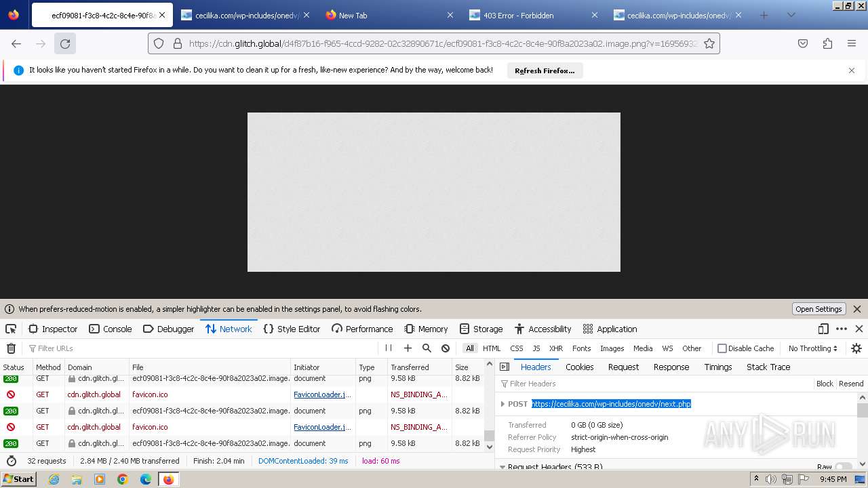Click the Filter URLs input field

click(203, 348)
